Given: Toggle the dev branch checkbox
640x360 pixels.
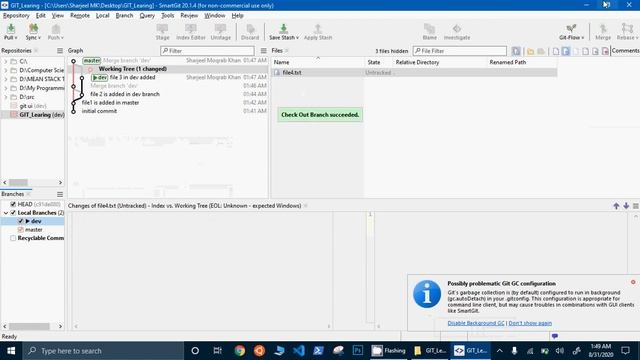Looking at the screenshot, I should click(20, 221).
